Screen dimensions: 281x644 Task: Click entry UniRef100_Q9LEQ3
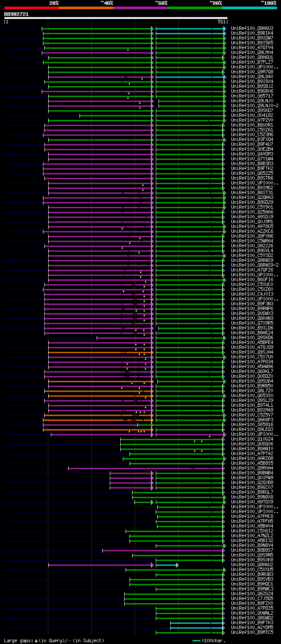coord(252,429)
